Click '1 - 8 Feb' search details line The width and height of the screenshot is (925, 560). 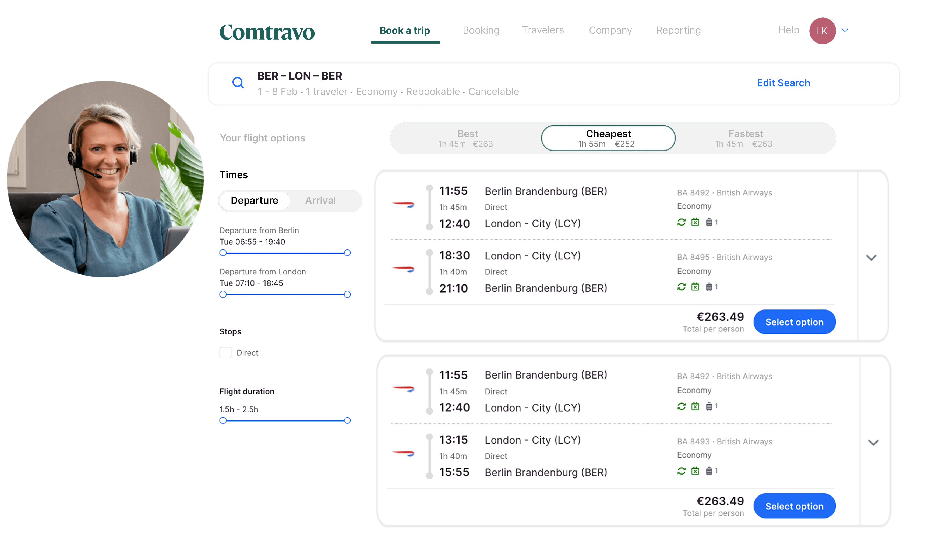pos(388,92)
